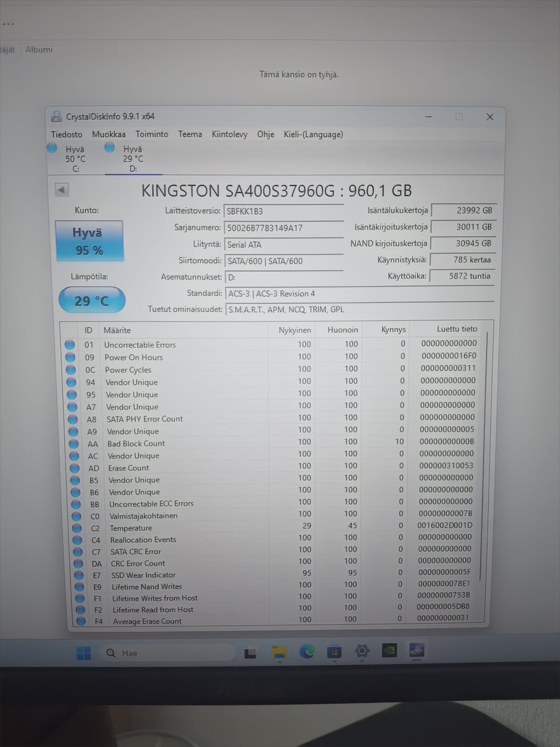This screenshot has height=747, width=560.
Task: Select the SSD Wear Indicator row text
Action: pos(143,575)
